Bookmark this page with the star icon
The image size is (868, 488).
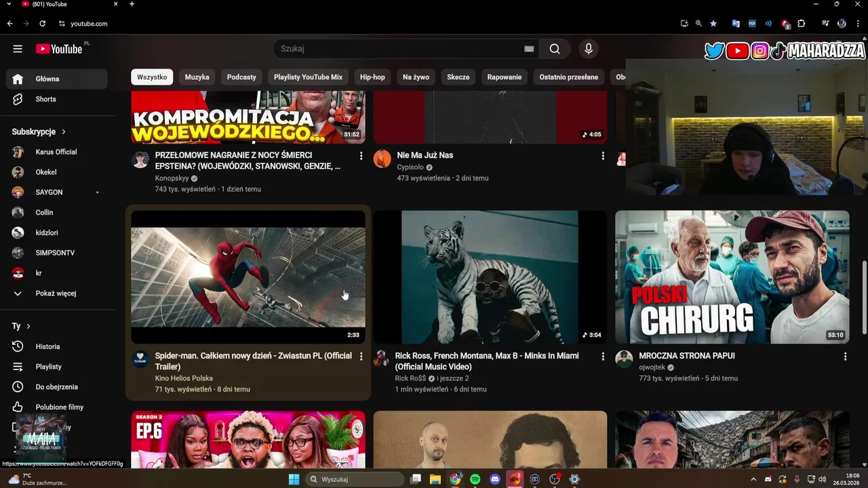click(x=713, y=24)
